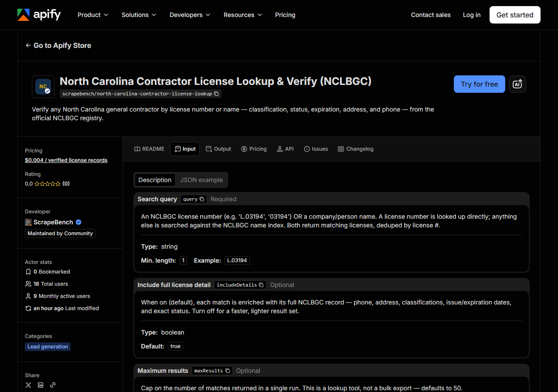Click the rating stars
Screen dimensions: 558x392
(48, 184)
